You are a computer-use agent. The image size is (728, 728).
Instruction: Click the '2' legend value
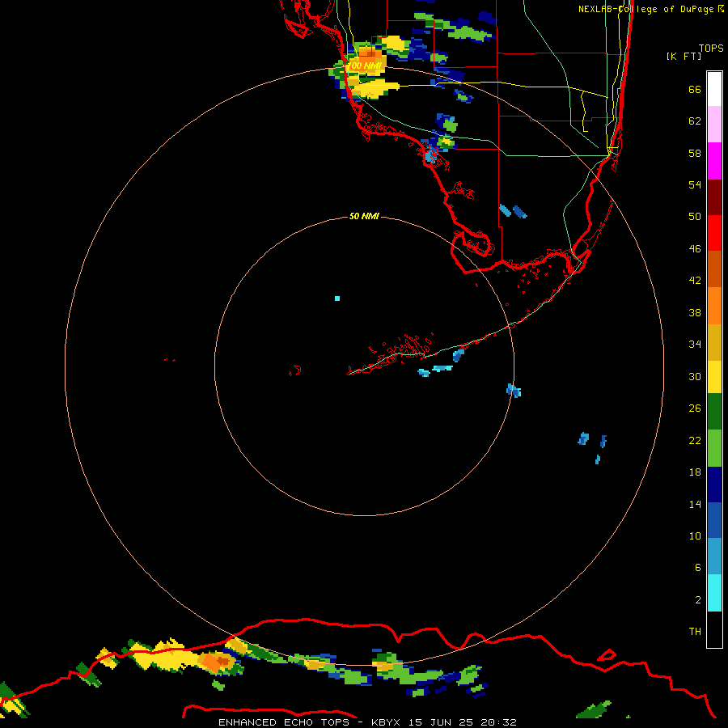pyautogui.click(x=698, y=600)
